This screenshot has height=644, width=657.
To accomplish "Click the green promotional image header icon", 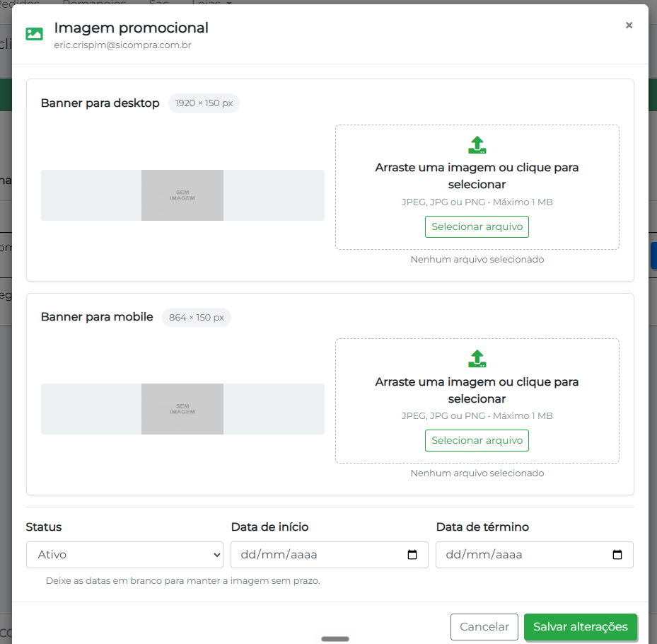I will (x=34, y=33).
